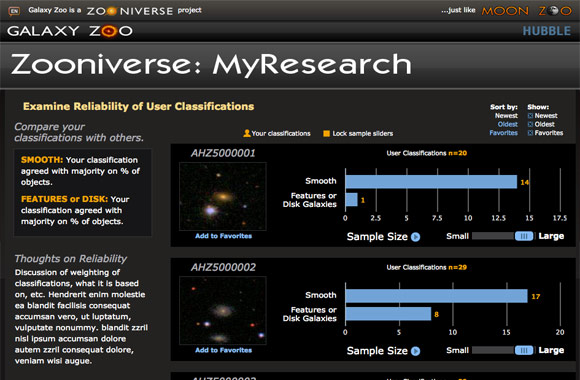
Task: Sort by Newest
Action: [506, 116]
